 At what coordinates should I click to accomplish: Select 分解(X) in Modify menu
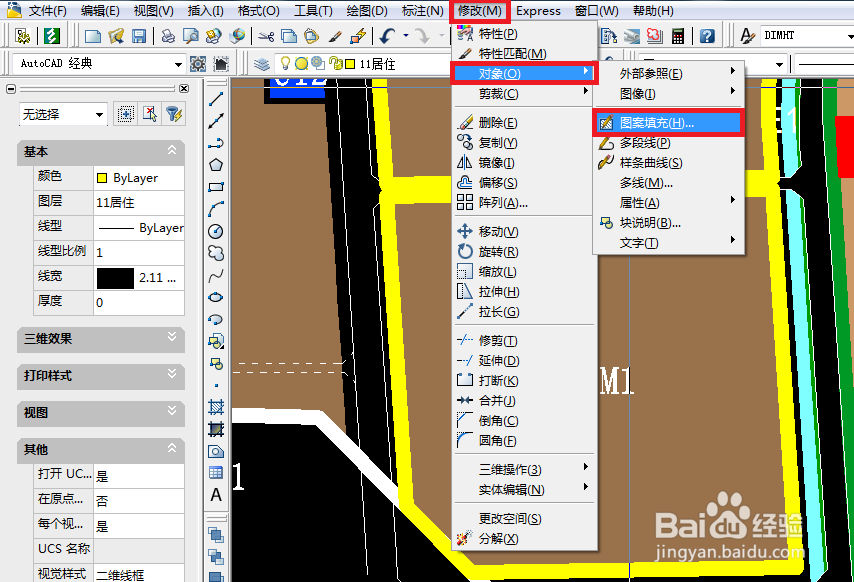click(x=524, y=539)
